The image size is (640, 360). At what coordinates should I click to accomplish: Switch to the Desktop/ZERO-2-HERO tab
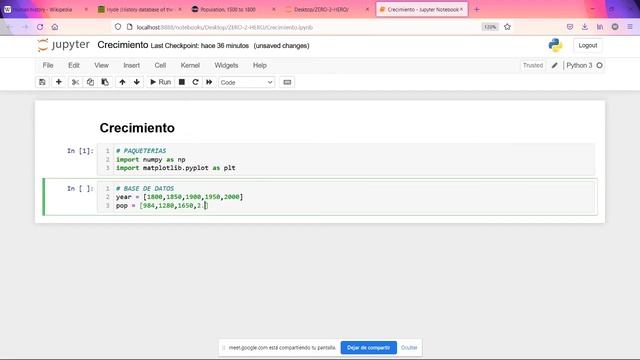(x=327, y=9)
